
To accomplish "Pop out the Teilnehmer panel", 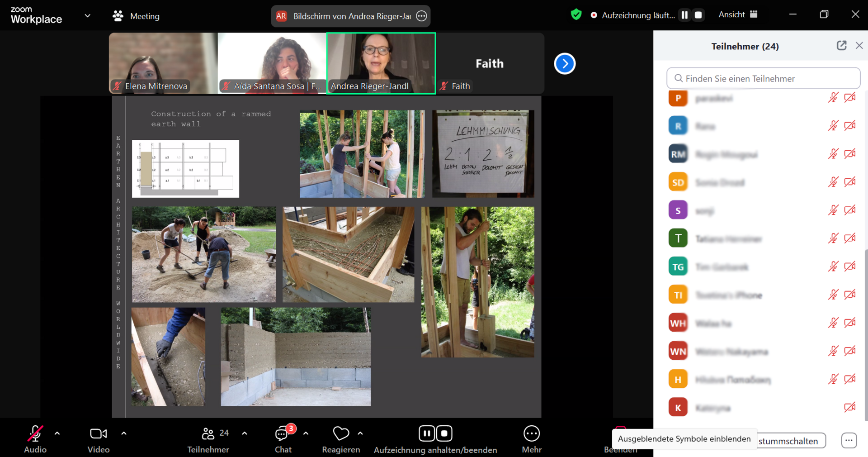I will pyautogui.click(x=841, y=46).
